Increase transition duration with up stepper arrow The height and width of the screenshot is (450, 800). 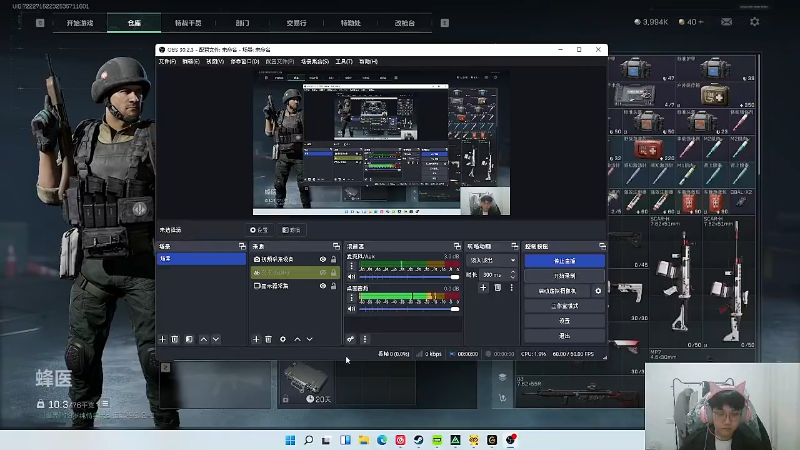pos(513,272)
